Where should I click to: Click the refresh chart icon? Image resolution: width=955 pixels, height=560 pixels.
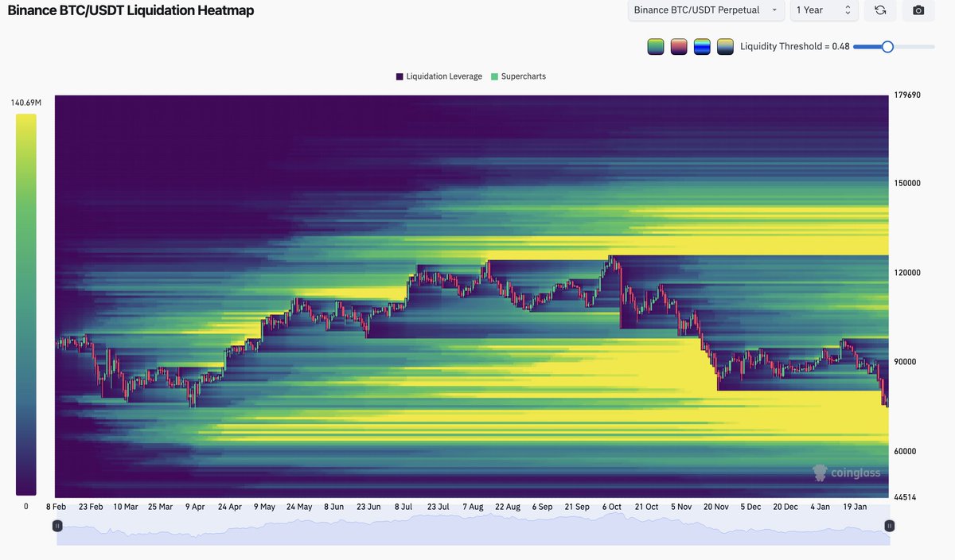pyautogui.click(x=879, y=10)
